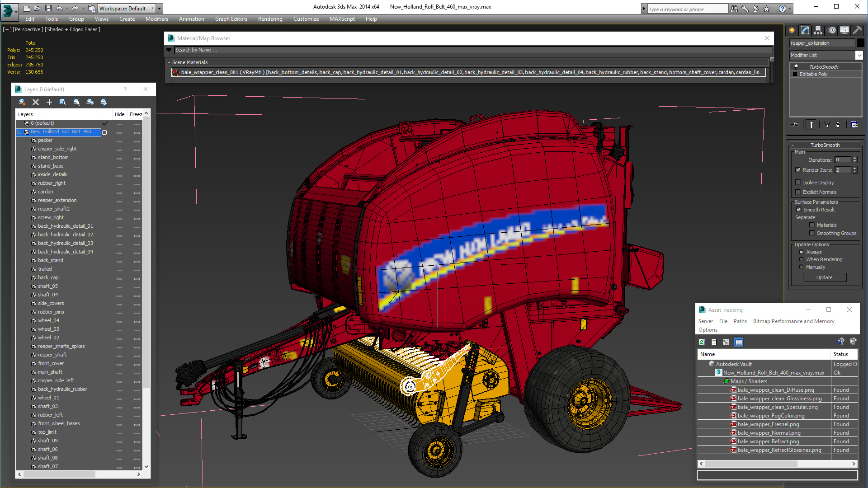
Task: Open the Workspace: Default dropdown
Action: click(126, 8)
